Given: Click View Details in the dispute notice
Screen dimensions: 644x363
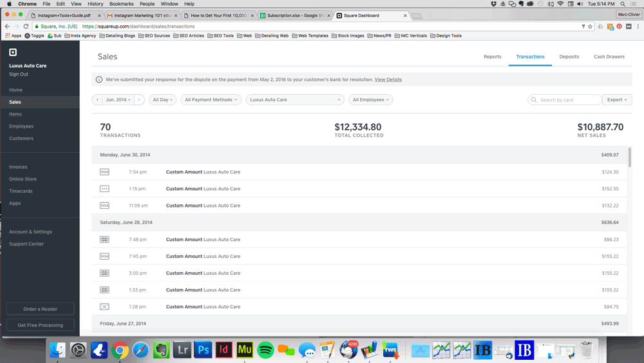Looking at the screenshot, I should coord(388,79).
